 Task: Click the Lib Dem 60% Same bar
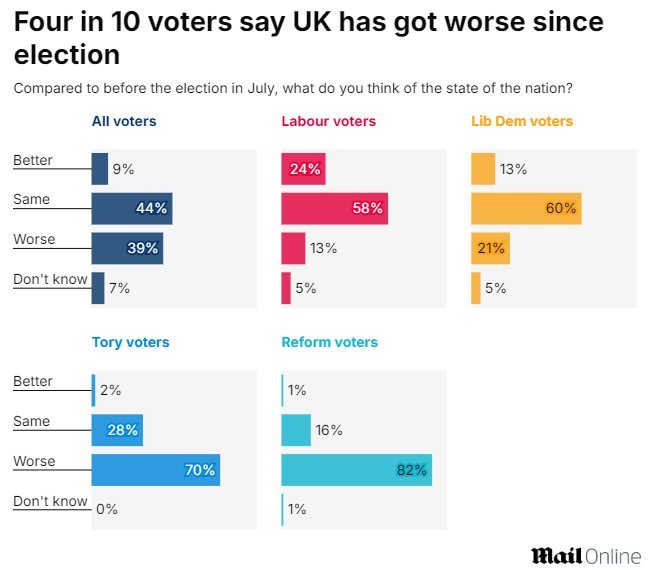(526, 209)
